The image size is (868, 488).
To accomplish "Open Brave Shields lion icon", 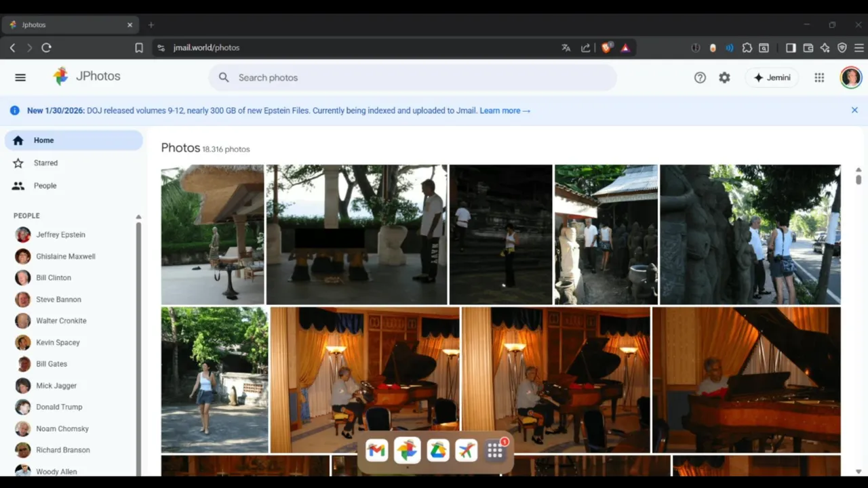I will [607, 47].
